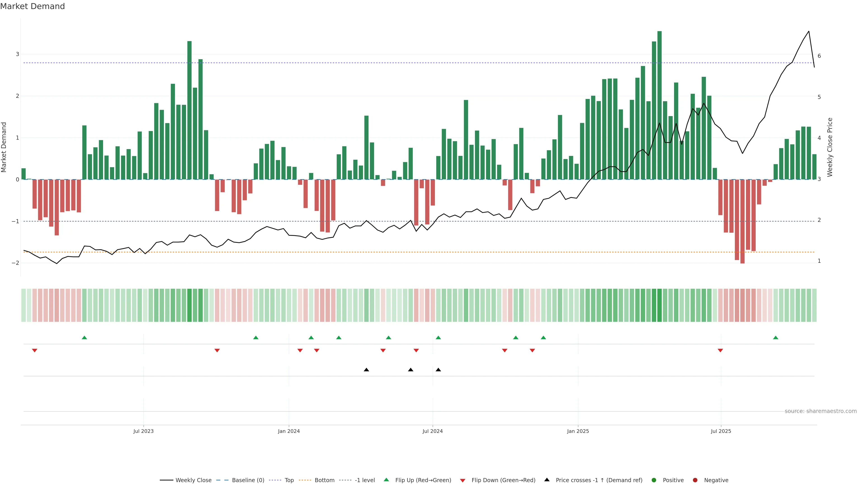Click the lowest red demand bar in the chart
This screenshot has height=488, width=868.
[742, 221]
